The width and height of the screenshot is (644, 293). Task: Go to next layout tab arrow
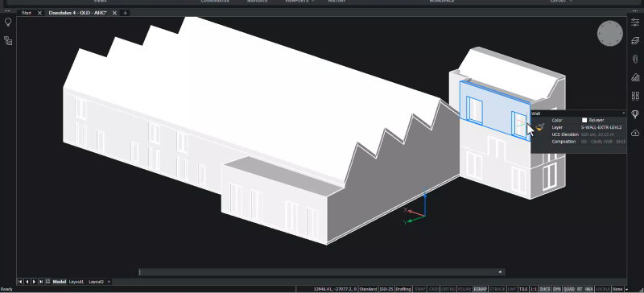pos(34,282)
